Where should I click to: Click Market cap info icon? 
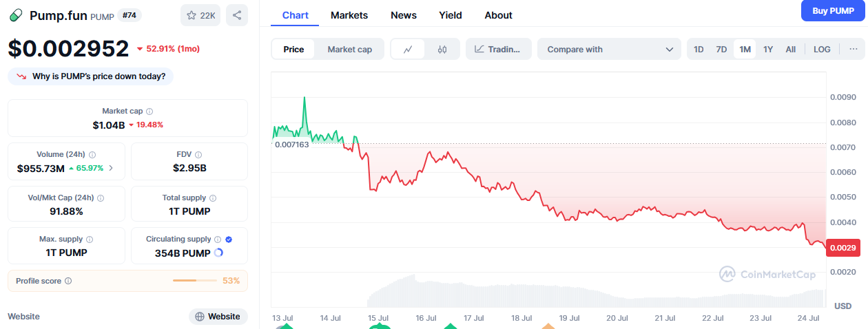coord(149,111)
